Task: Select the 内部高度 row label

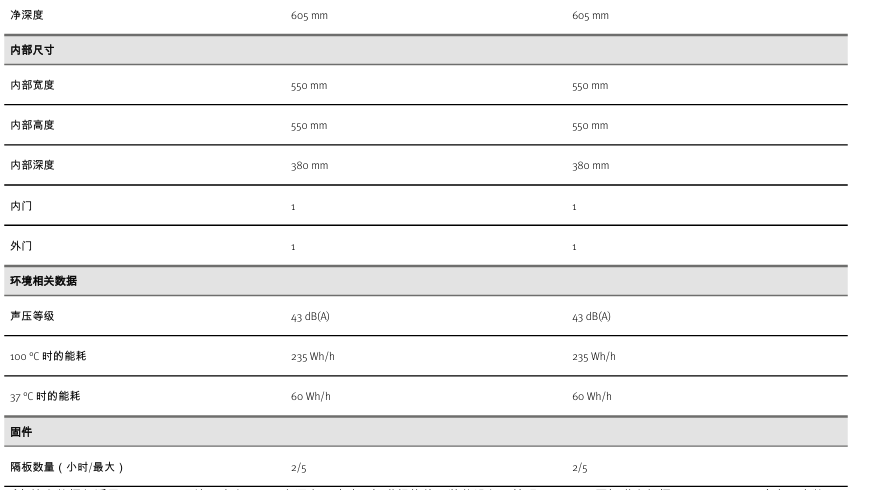Action: 32,125
